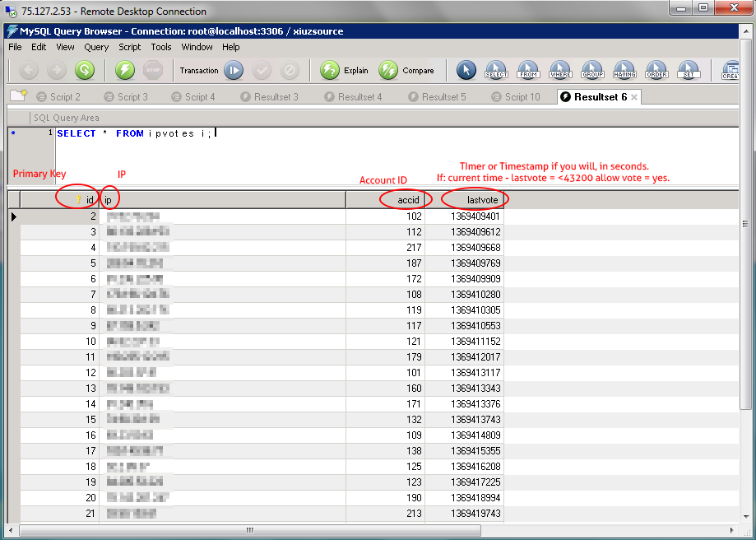This screenshot has height=540, width=756.
Task: Execute query with green lightning icon
Action: (x=125, y=71)
